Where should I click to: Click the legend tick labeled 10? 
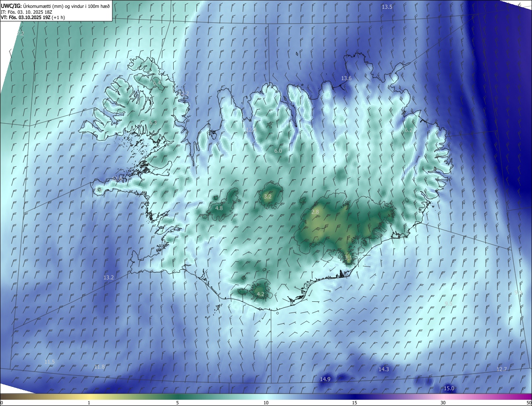point(266,403)
